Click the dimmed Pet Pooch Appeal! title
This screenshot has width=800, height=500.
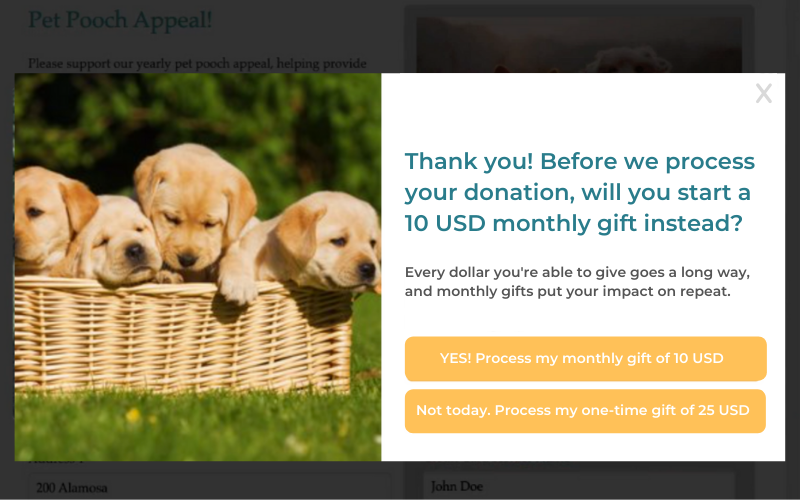tap(120, 19)
